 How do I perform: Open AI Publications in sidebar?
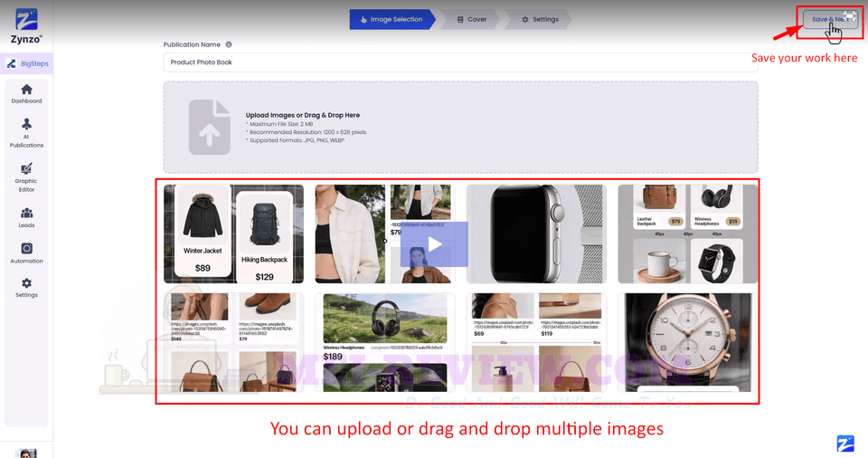[x=26, y=133]
